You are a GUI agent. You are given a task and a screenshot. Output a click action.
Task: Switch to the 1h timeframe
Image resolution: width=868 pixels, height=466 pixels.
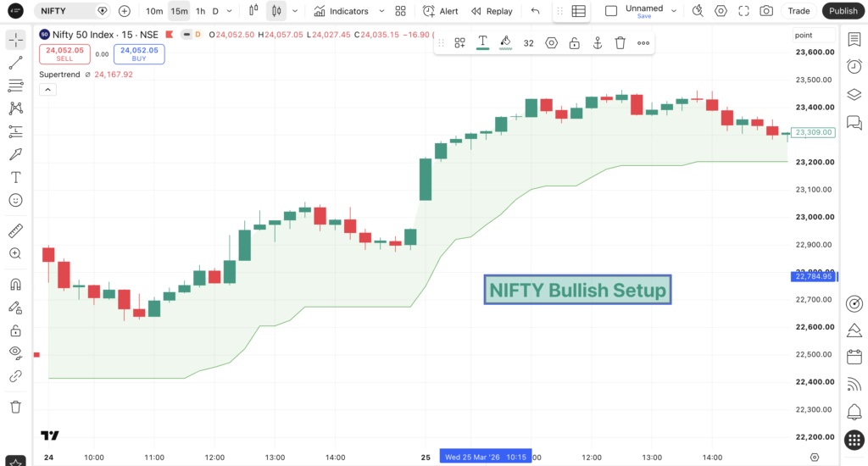pos(200,11)
